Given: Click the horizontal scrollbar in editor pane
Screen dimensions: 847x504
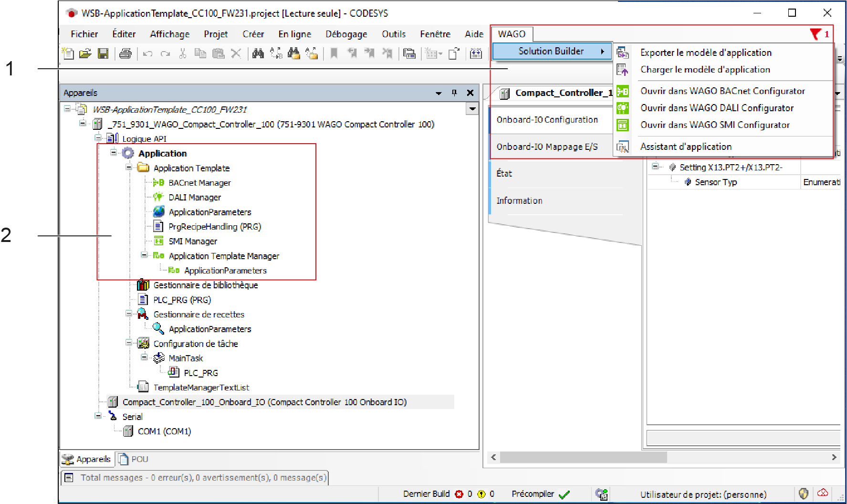Looking at the screenshot, I should pos(583,457).
